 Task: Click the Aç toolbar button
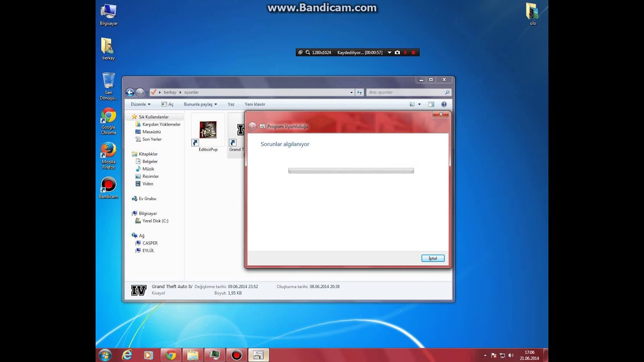coord(168,104)
